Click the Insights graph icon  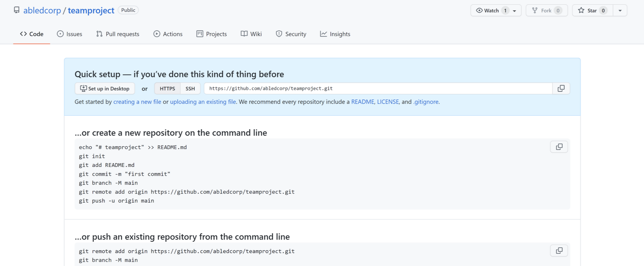point(323,34)
